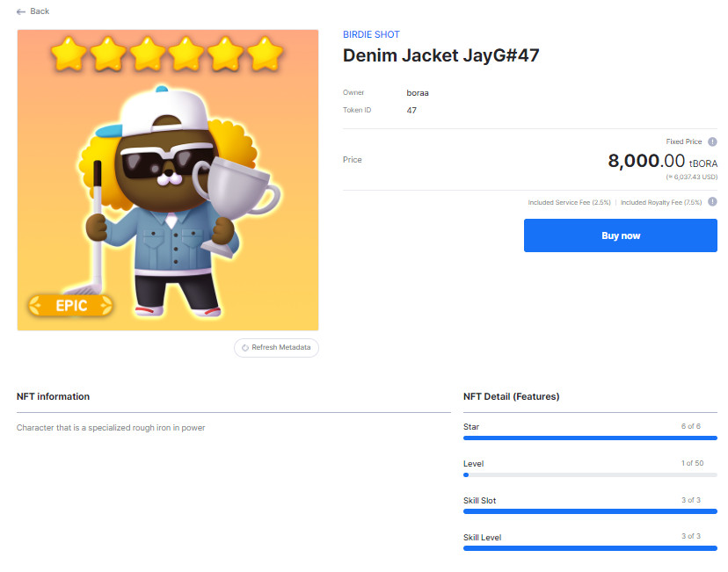Image resolution: width=728 pixels, height=572 pixels.
Task: Click the Fixed Price label
Action: 683,141
